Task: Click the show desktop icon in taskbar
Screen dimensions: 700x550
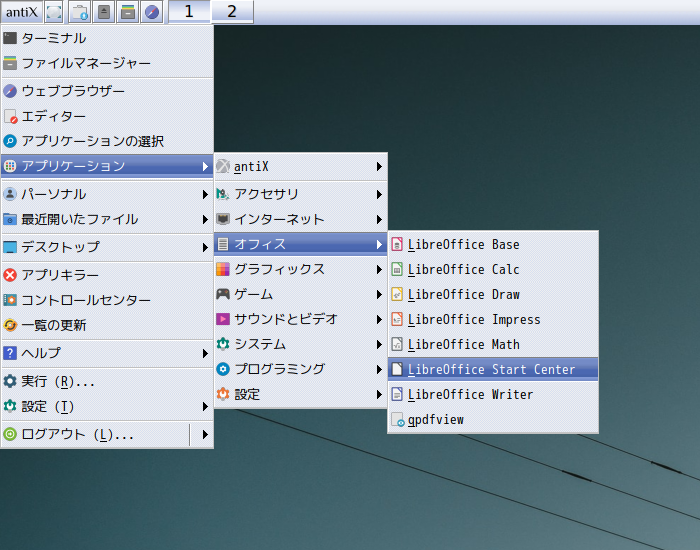Action: (x=54, y=12)
